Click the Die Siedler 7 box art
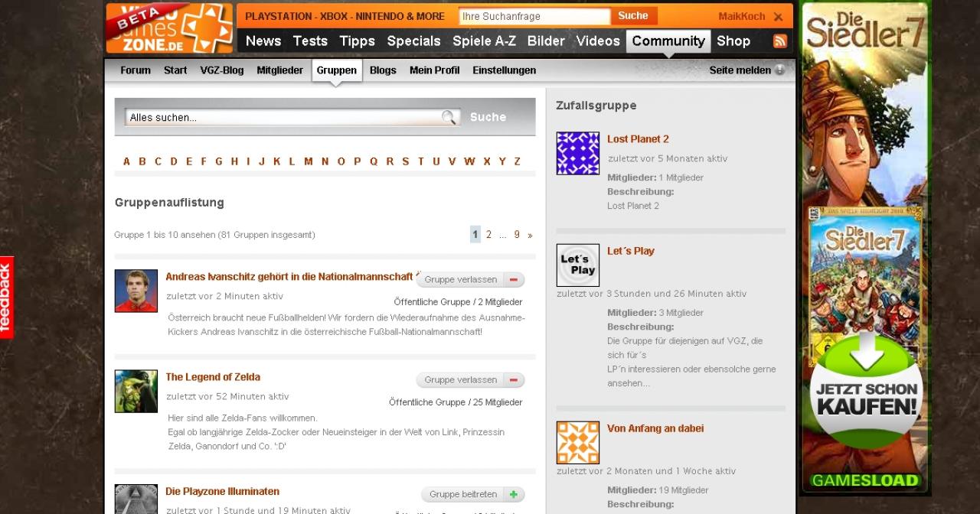 [866, 281]
